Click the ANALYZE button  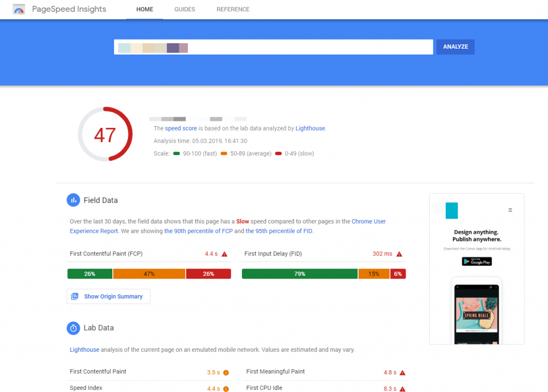pyautogui.click(x=455, y=47)
